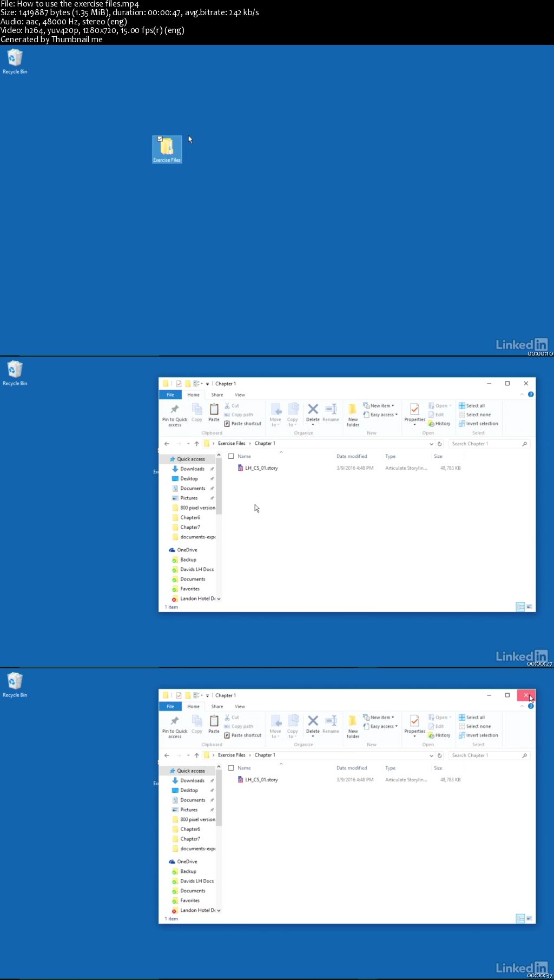Click Details view icon in 00:00:27 status bar
This screenshot has height=980, width=554.
pos(520,607)
